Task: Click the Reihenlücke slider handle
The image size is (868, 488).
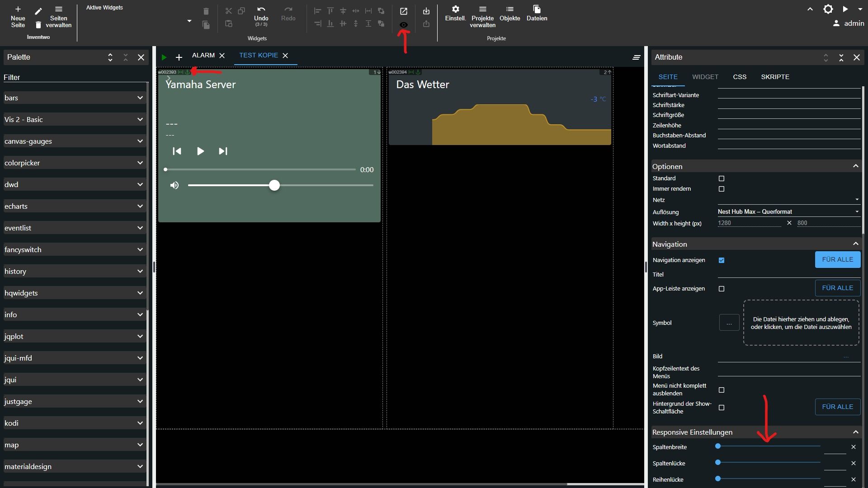Action: pyautogui.click(x=717, y=479)
